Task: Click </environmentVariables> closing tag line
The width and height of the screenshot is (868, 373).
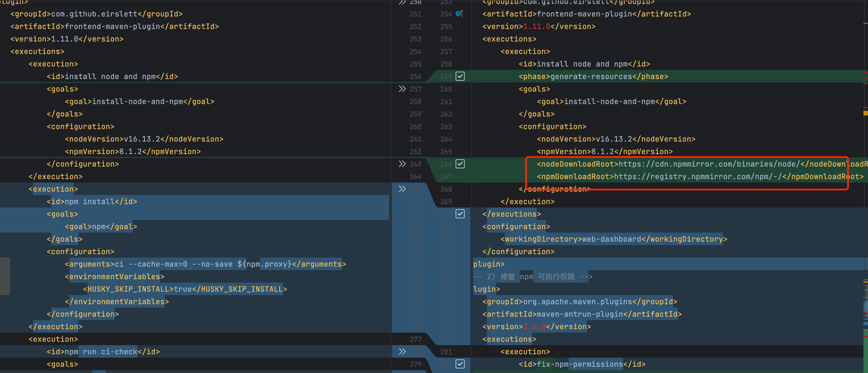Action: click(x=116, y=302)
